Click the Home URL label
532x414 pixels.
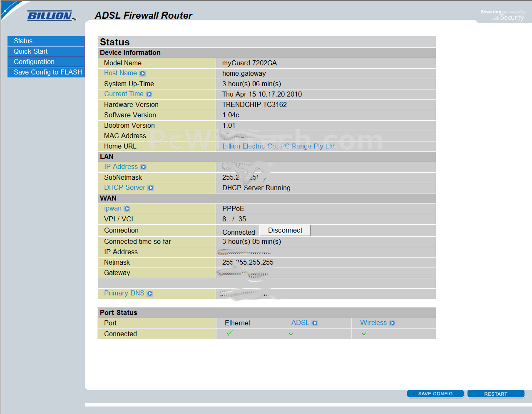[120, 146]
